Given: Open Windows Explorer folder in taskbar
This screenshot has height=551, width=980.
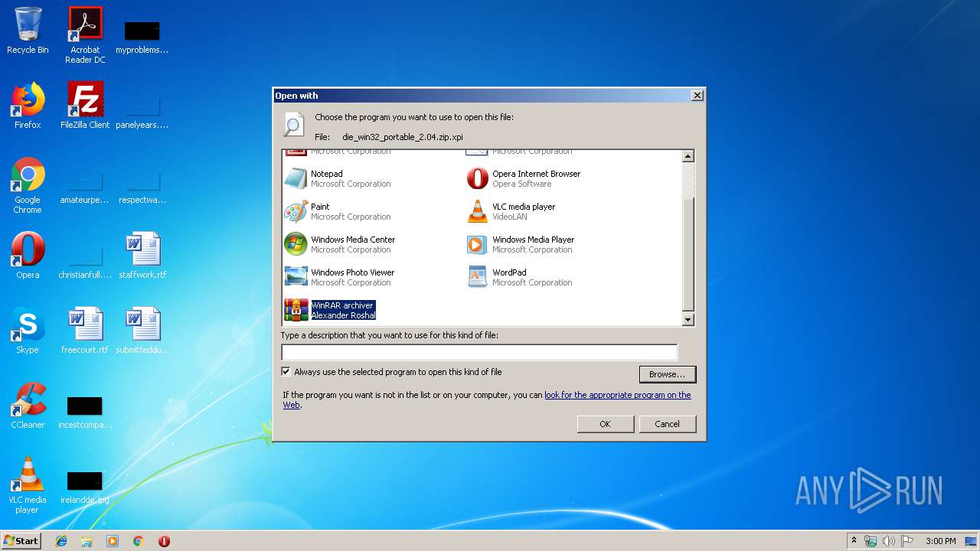Looking at the screenshot, I should 87,541.
